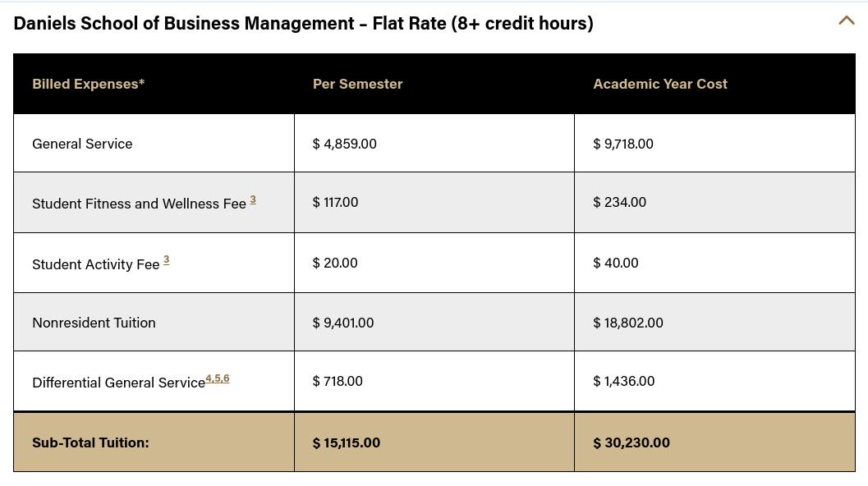This screenshot has height=486, width=868.
Task: Select the $ 40.00 Student Activity Fee yearly cost
Action: pyautogui.click(x=615, y=262)
